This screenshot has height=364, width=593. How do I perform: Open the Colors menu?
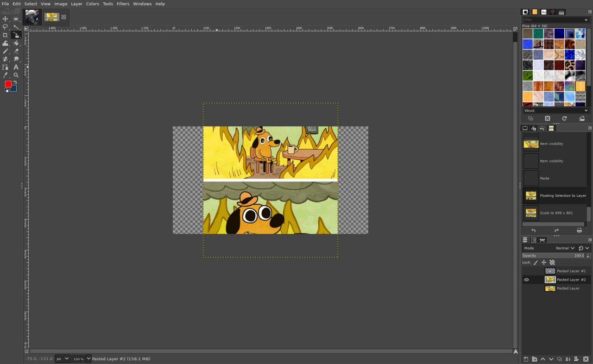93,4
